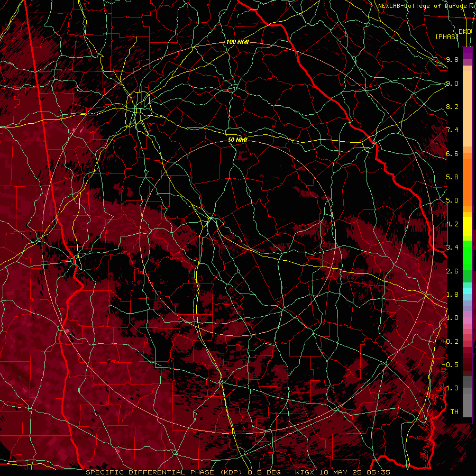Click the 5.8 scale value label

click(452, 177)
